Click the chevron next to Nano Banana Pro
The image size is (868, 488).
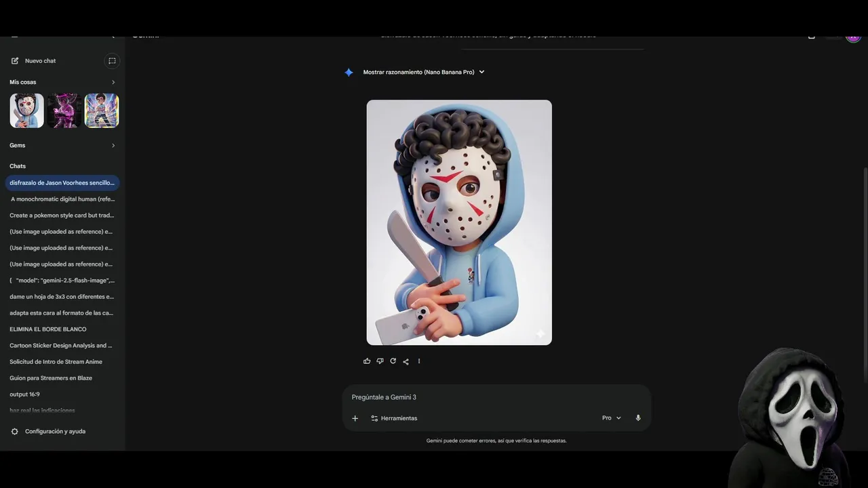(x=481, y=72)
